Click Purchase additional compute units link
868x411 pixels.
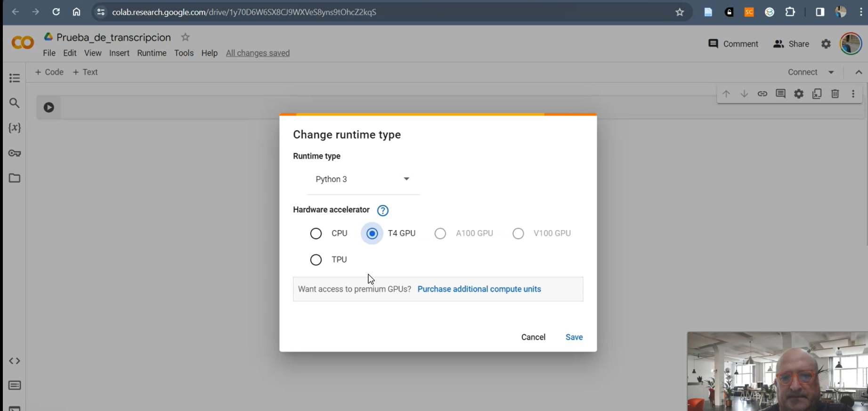pos(479,289)
